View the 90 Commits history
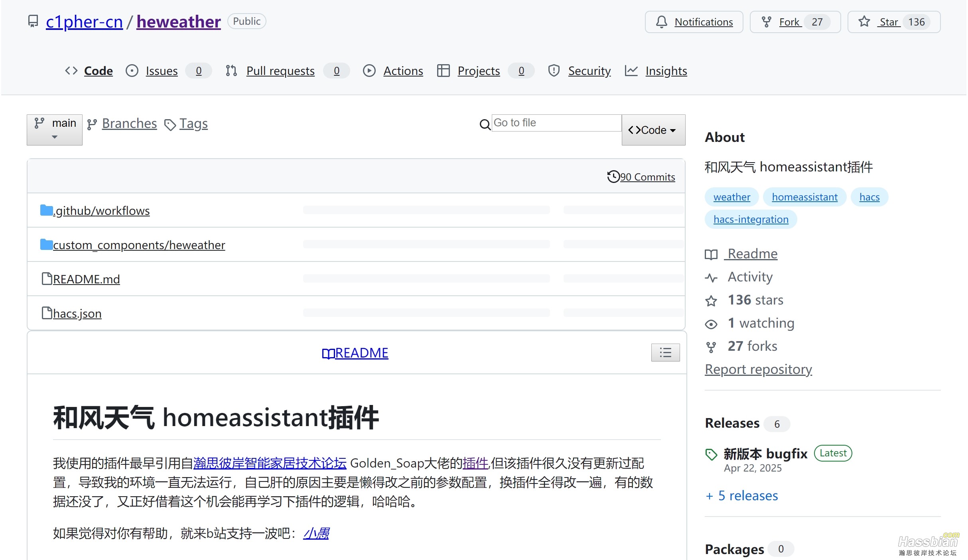This screenshot has width=968, height=560. point(647,177)
